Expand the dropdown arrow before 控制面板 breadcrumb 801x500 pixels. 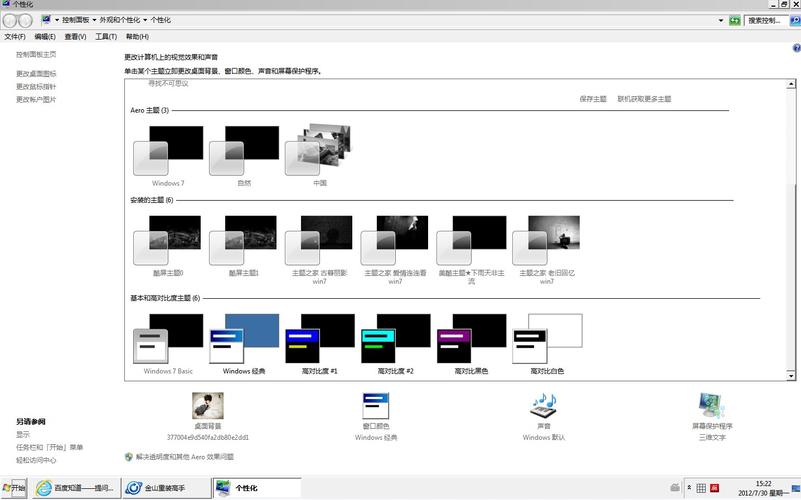(57, 20)
